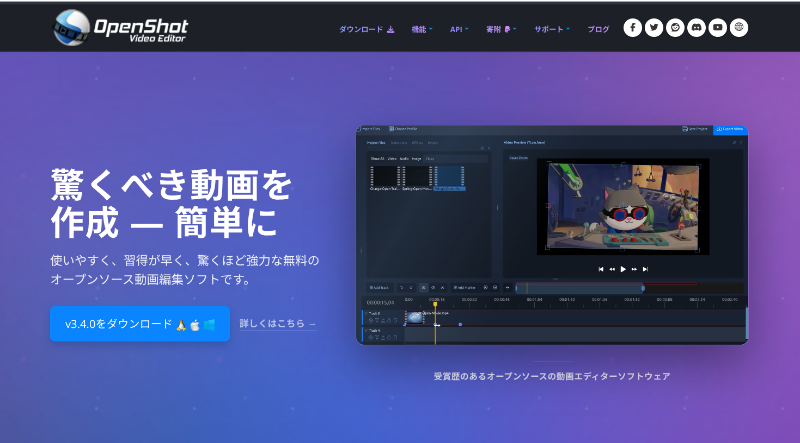Click the play button in the video preview
Viewport: 800px width, 443px height.
coord(623,269)
